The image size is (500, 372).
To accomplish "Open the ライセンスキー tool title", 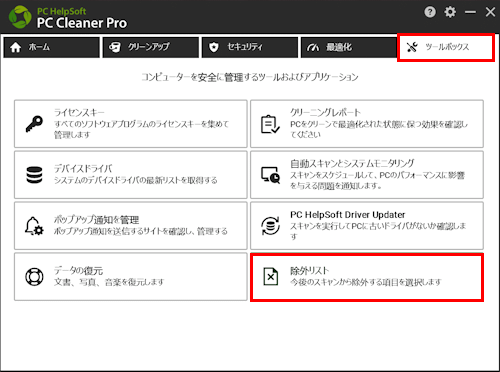I will click(79, 112).
